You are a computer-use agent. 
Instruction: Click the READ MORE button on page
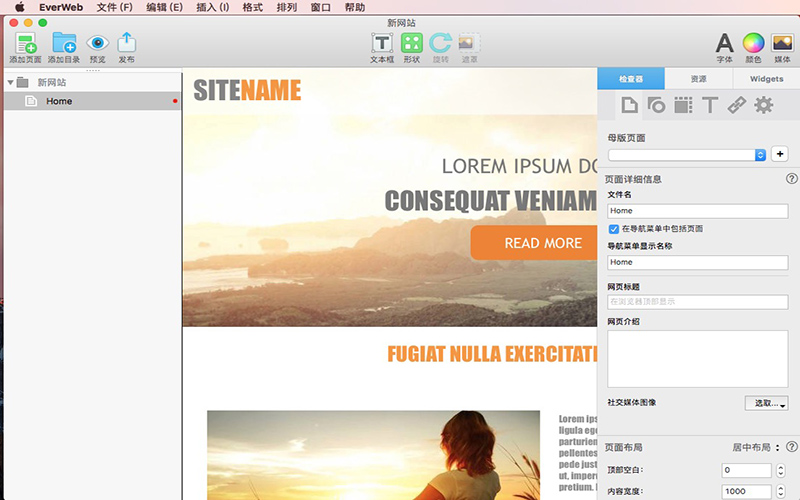pyautogui.click(x=534, y=243)
